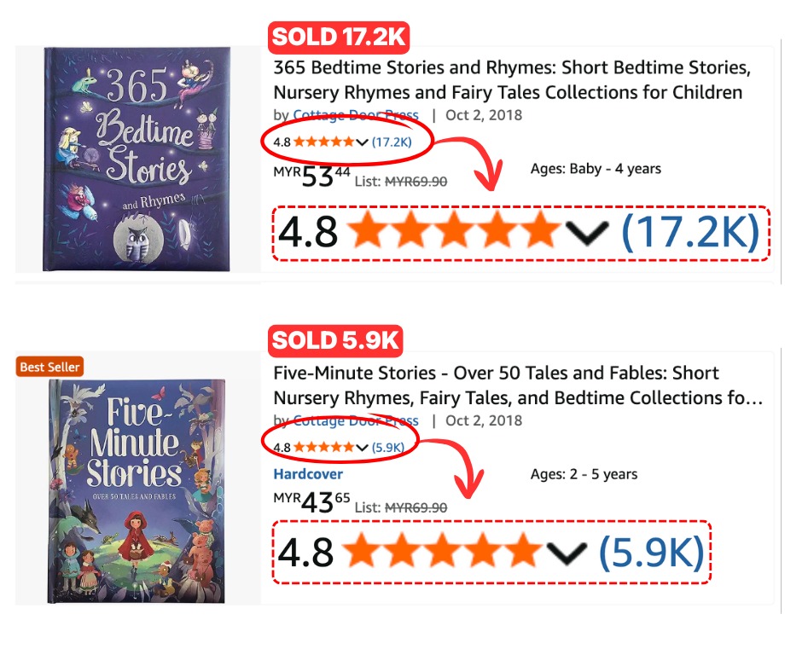
Task: Select the Hardcover format link
Action: click(308, 473)
